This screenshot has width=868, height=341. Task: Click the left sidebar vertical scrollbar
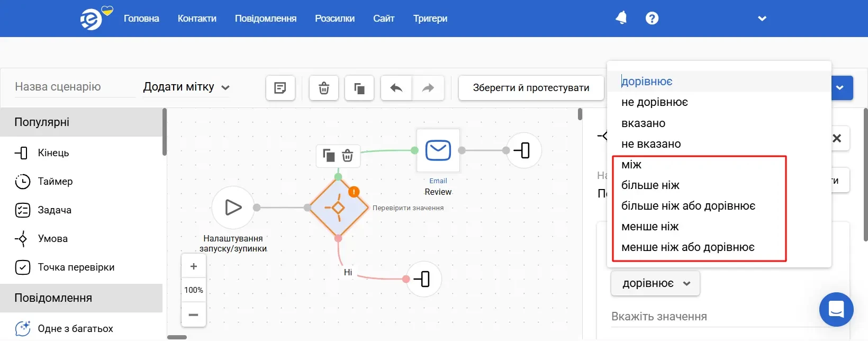[x=165, y=132]
